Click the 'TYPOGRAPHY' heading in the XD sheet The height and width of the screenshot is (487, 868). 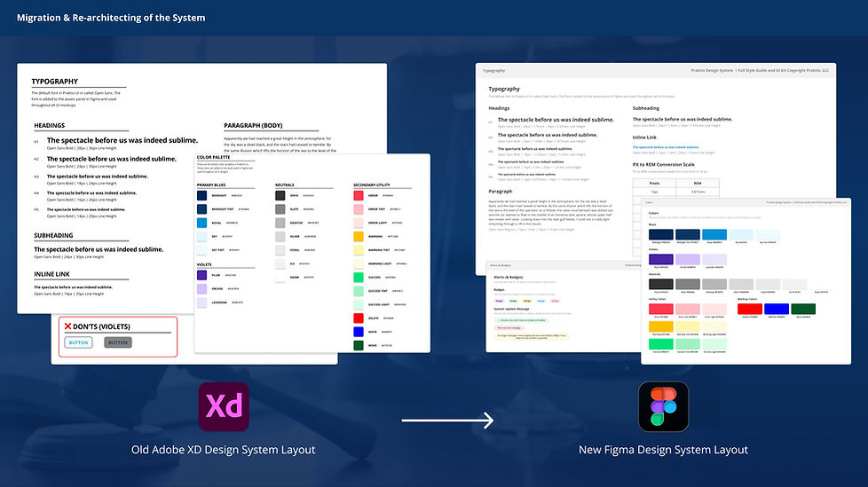tap(55, 82)
